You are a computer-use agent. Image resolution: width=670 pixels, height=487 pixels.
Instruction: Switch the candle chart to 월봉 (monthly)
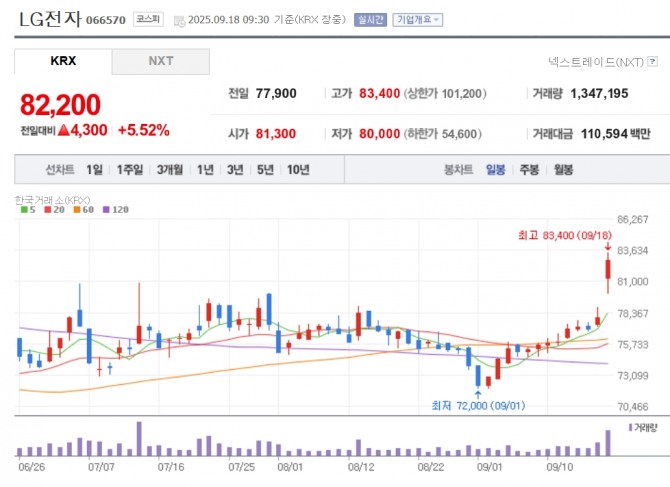point(563,170)
